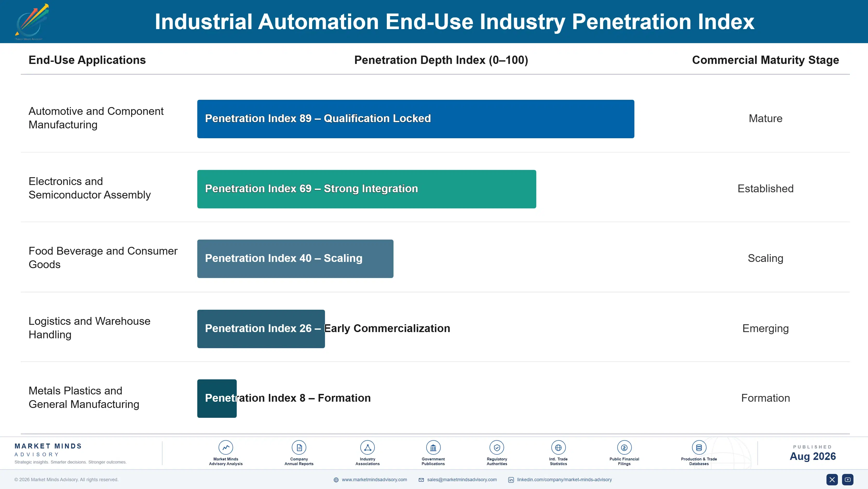Click sales@marketmindsadvisory.com email link
The width and height of the screenshot is (868, 489).
[x=462, y=480]
